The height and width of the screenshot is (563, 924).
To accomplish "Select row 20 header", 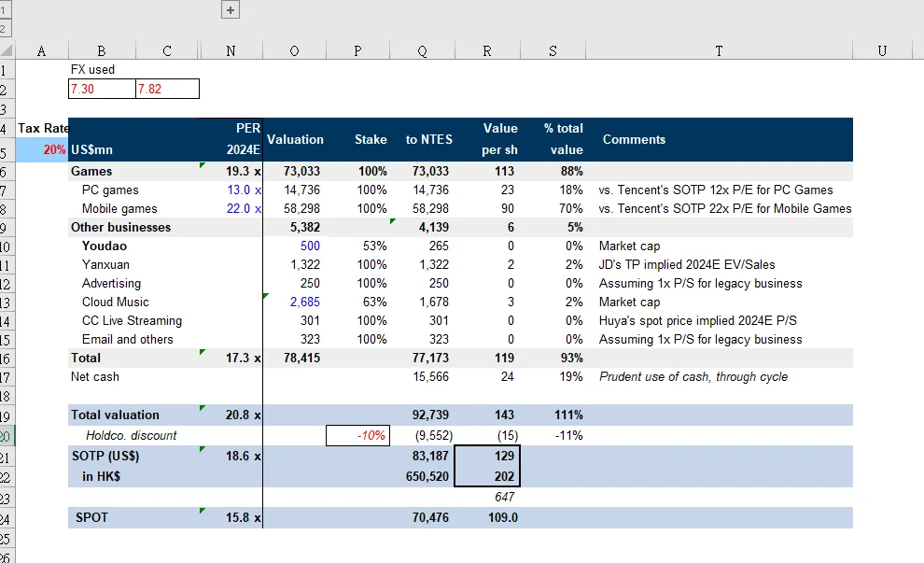I will [x=6, y=437].
